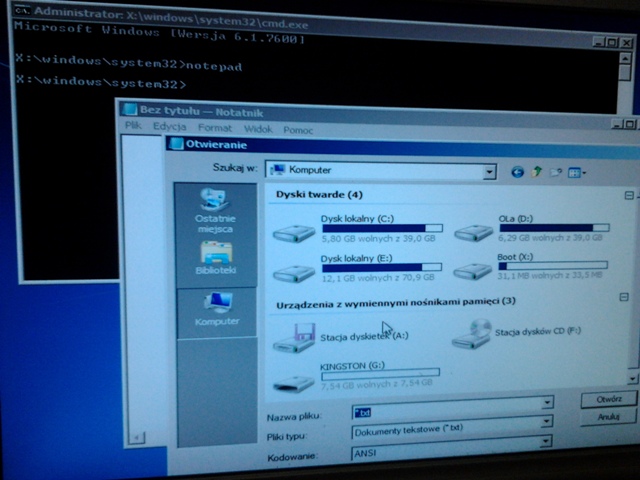The height and width of the screenshot is (480, 640).
Task: Collapse the Dyski twarde group
Action: coord(629,196)
